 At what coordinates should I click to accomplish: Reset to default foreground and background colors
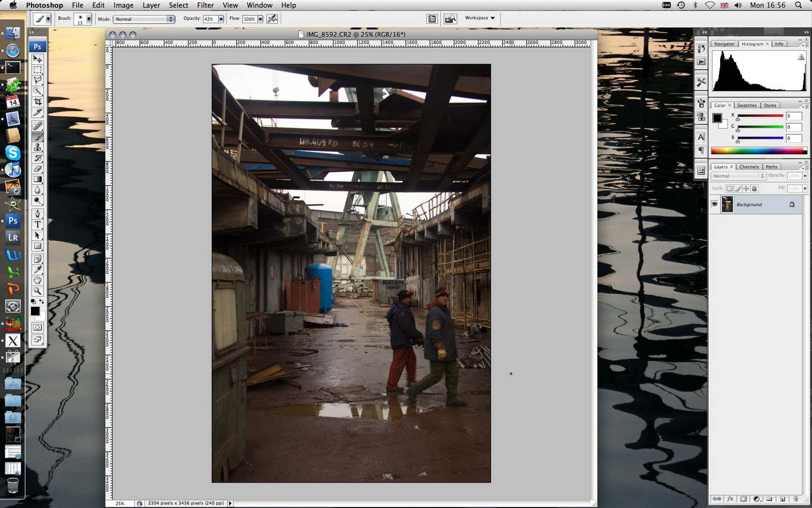coord(33,301)
